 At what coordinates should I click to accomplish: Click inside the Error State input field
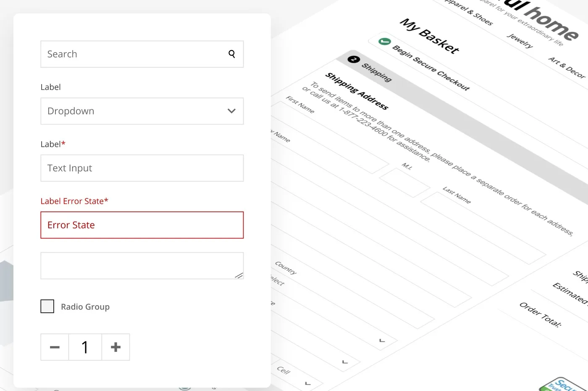[x=142, y=225]
